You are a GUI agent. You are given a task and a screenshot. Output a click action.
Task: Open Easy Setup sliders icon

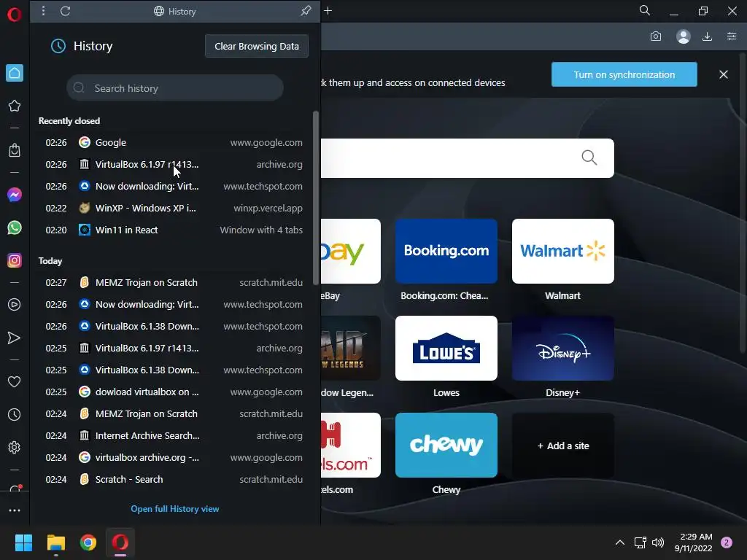[x=732, y=36]
